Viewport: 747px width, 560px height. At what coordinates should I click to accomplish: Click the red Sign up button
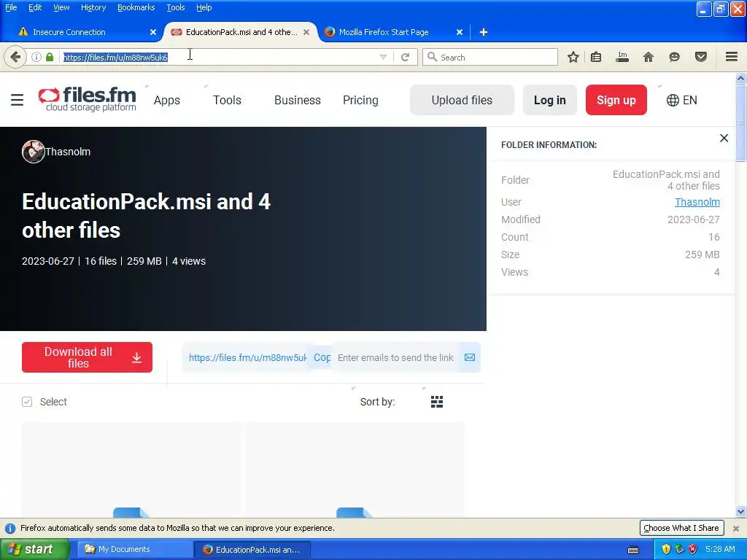[x=616, y=100]
